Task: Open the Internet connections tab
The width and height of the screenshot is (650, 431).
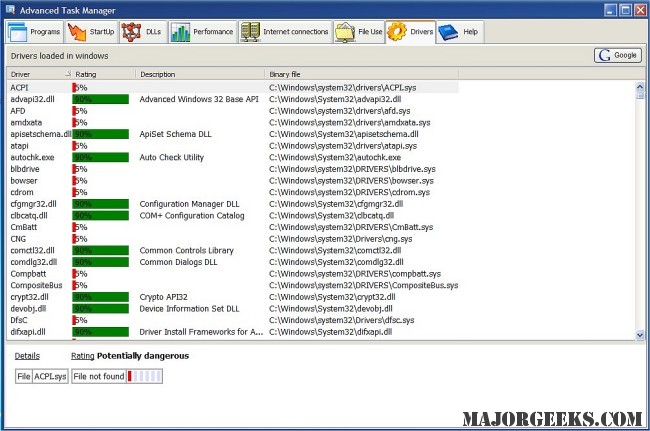Action: (286, 32)
